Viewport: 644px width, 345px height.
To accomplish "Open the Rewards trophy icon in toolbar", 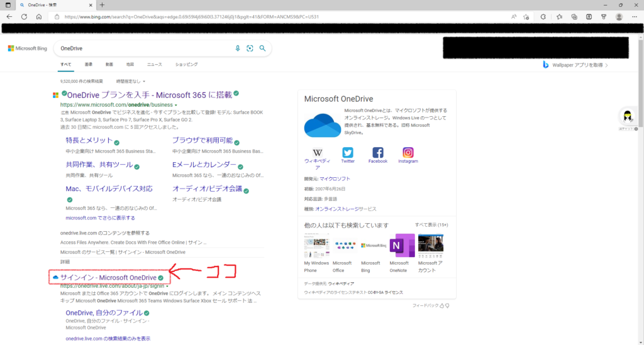I will 604,17.
